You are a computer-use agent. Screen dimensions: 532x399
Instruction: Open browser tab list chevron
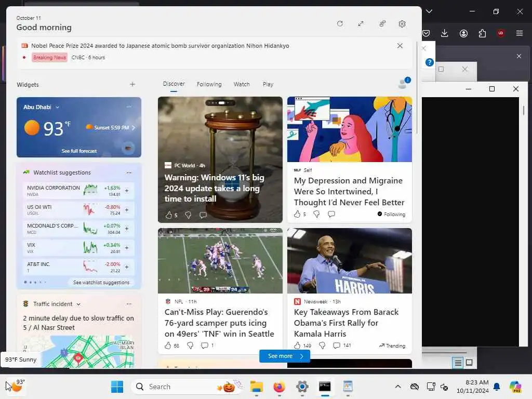coord(429,11)
